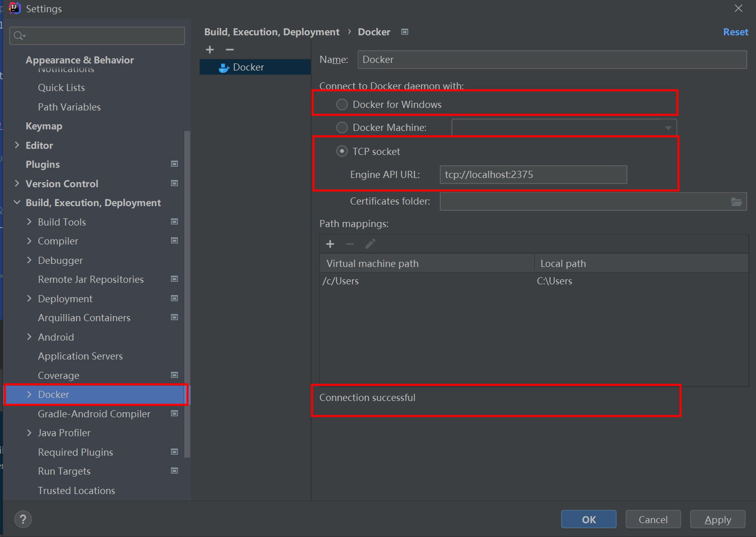Click the add Docker configuration plus icon

pyautogui.click(x=210, y=50)
